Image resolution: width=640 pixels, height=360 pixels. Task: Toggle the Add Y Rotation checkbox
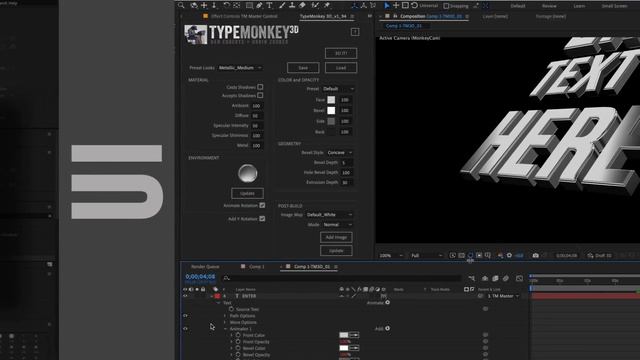[x=262, y=219]
